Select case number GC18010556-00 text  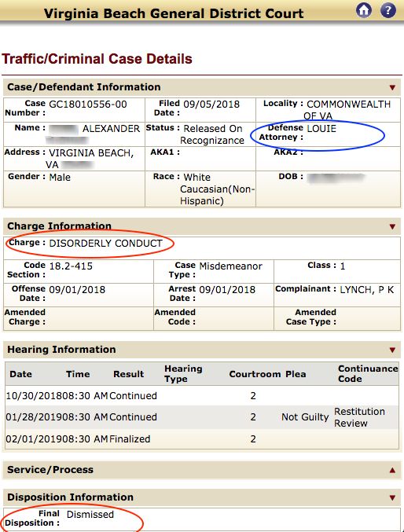pyautogui.click(x=88, y=105)
